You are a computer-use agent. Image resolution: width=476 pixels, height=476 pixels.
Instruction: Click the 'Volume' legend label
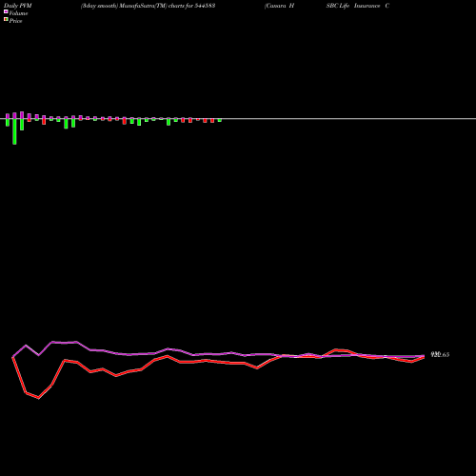18,13
